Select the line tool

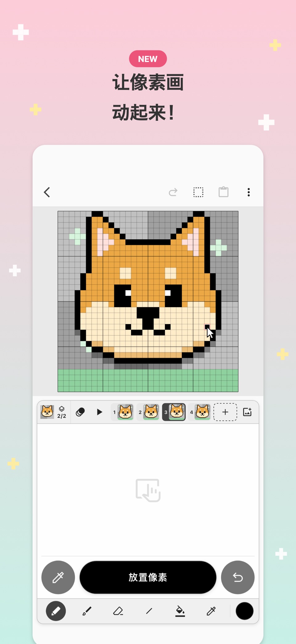[149, 611]
